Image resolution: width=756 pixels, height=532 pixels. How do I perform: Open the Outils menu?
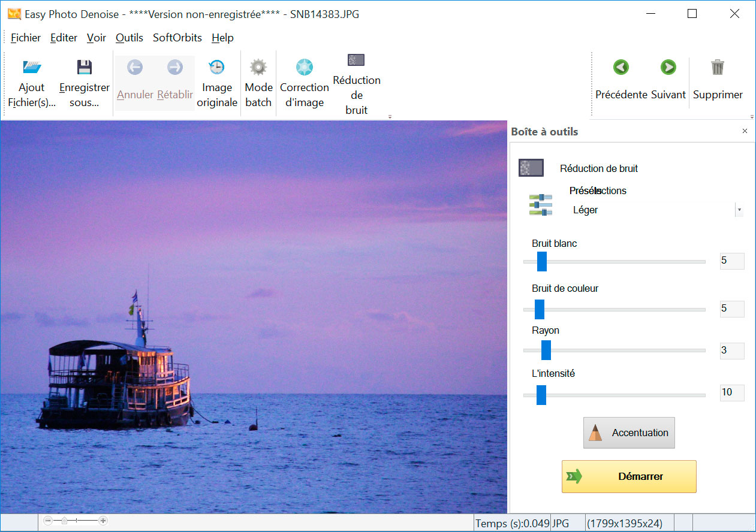point(129,38)
